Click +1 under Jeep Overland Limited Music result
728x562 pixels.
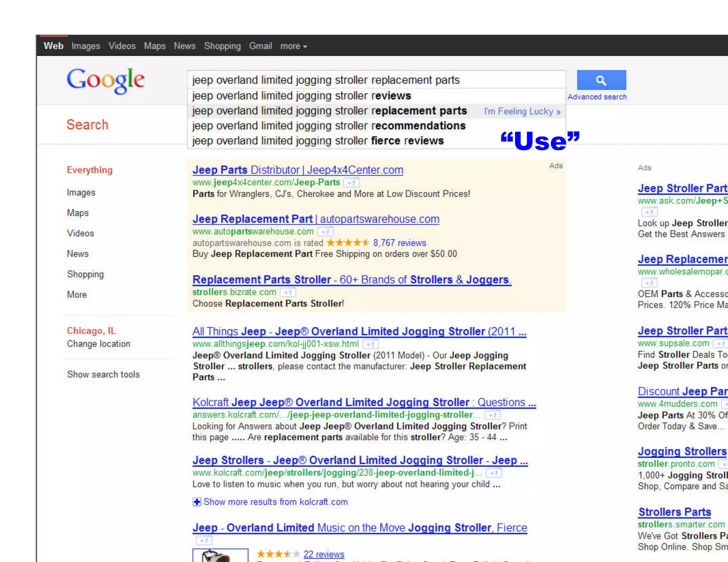[204, 540]
